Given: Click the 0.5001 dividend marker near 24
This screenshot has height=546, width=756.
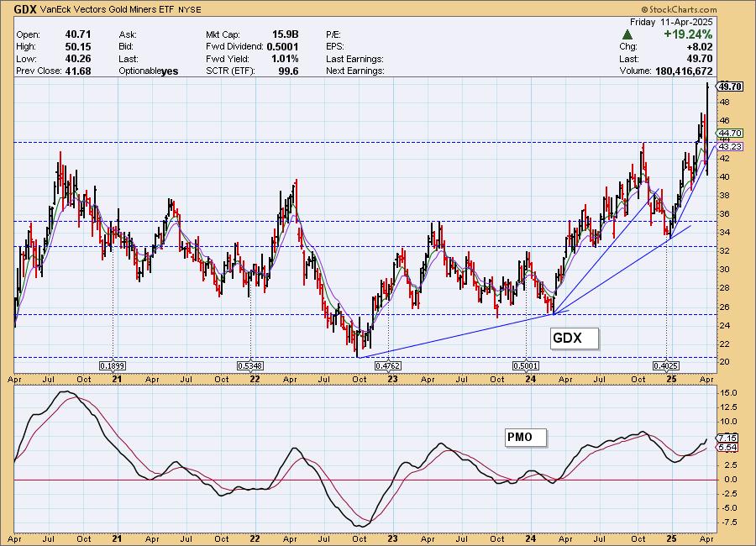Looking at the screenshot, I should point(526,366).
